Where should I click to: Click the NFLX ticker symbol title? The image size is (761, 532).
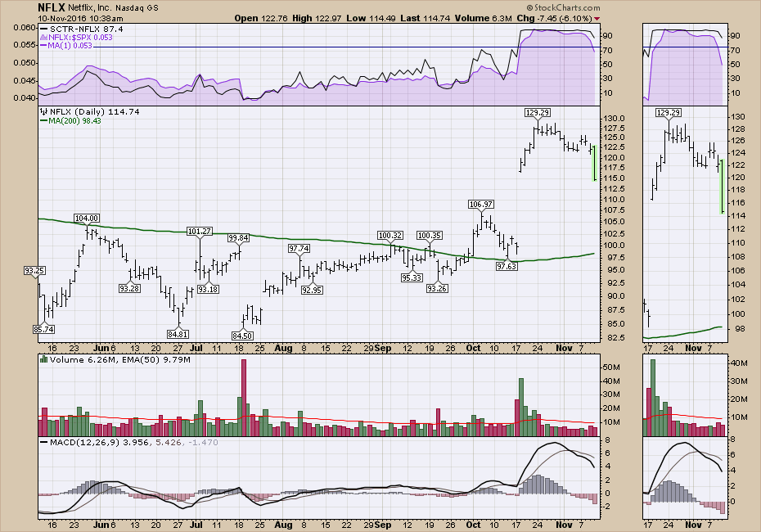[52, 7]
